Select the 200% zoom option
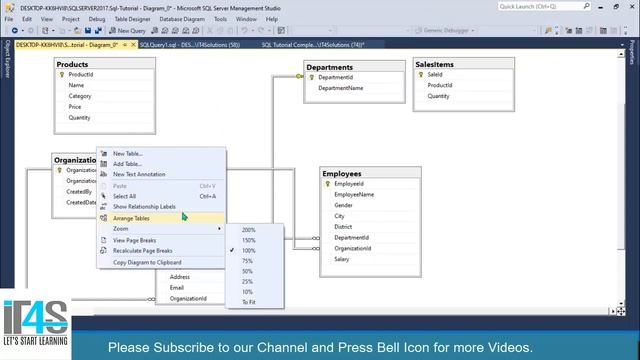Viewport: 640px width, 360px height. point(249,230)
